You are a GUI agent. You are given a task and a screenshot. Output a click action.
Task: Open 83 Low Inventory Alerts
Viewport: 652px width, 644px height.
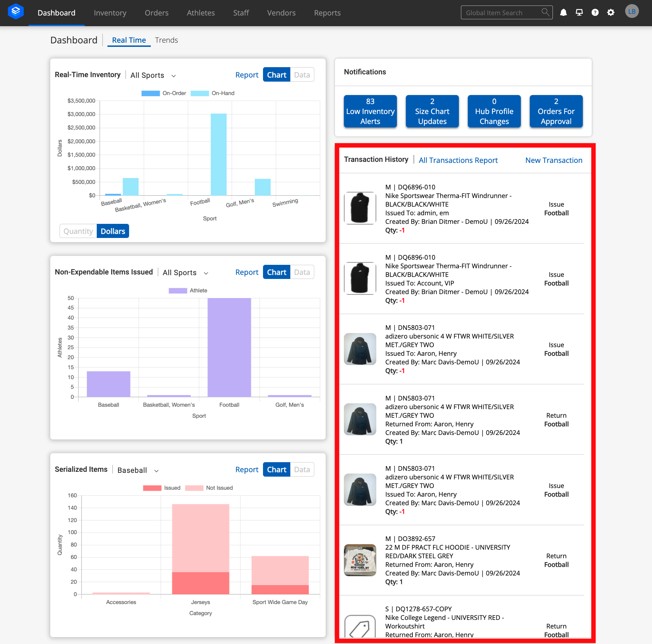370,111
